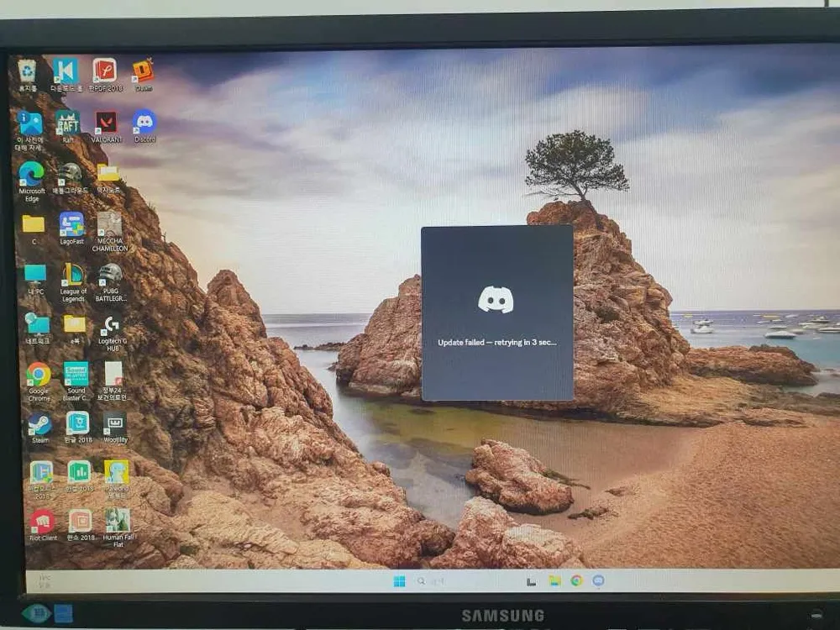Open the Wootility desktop shortcut
The width and height of the screenshot is (840, 630).
[x=115, y=428]
